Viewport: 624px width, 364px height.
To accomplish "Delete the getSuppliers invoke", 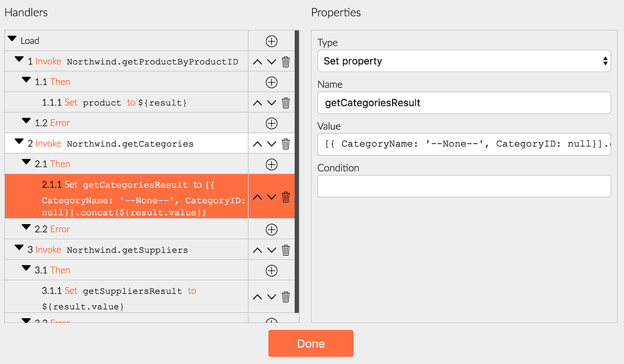I will coord(286,250).
